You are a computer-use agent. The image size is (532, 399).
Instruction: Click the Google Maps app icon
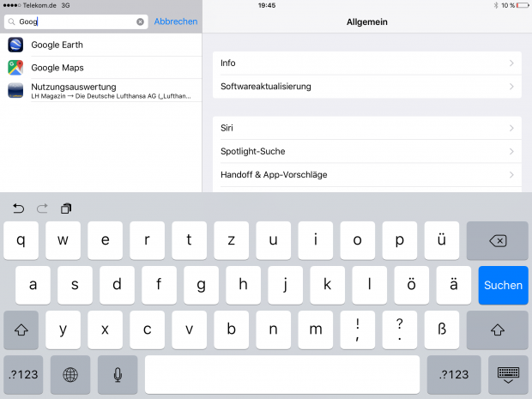(x=15, y=68)
